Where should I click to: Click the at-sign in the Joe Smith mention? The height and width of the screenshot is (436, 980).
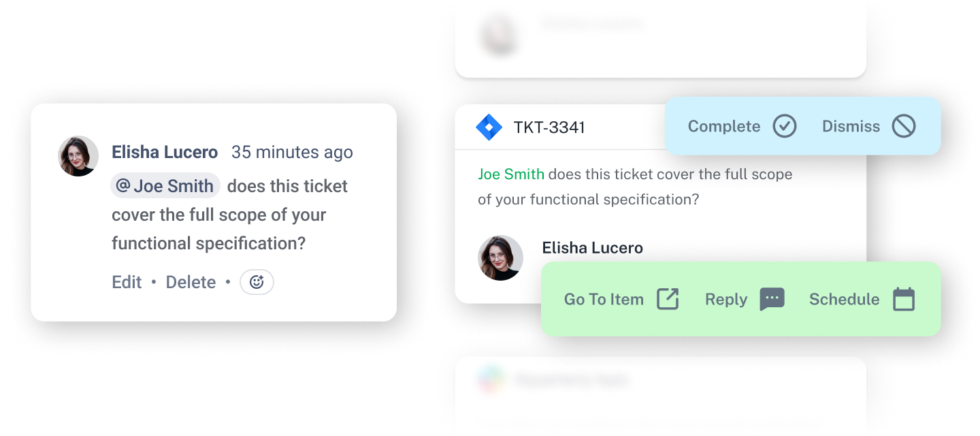coord(123,185)
